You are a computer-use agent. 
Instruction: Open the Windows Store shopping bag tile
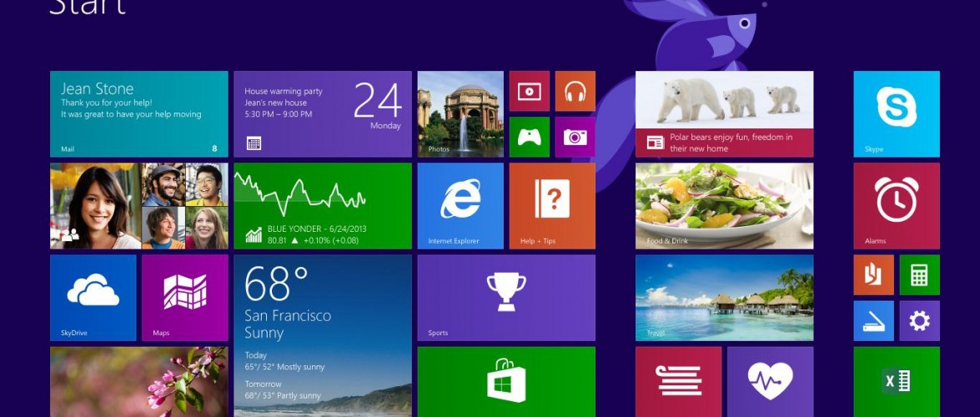(x=506, y=382)
